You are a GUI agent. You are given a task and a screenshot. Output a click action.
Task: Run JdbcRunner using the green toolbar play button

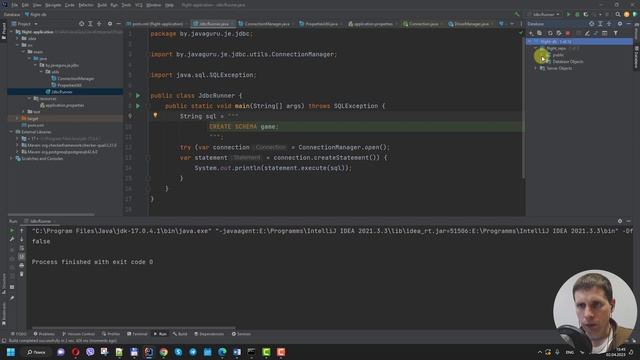pos(569,14)
